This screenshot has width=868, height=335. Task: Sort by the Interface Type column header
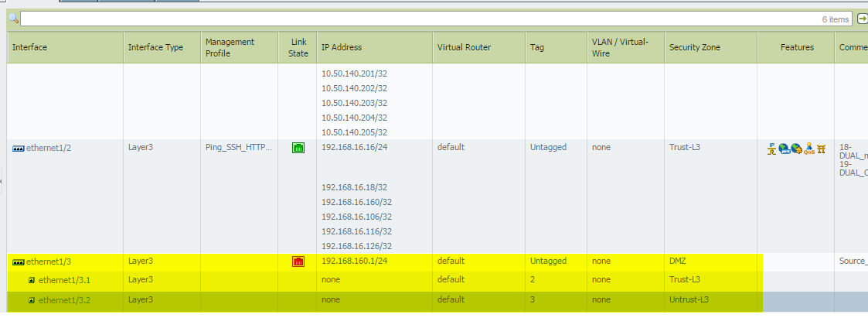162,47
